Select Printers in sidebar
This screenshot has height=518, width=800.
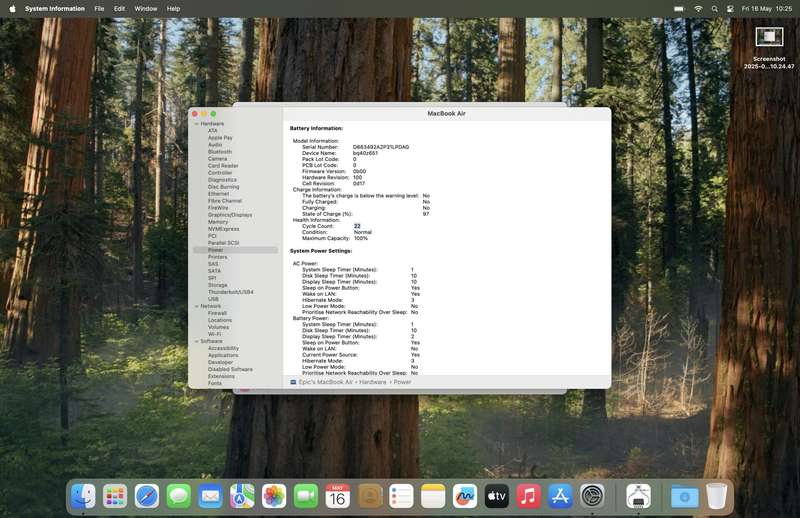click(x=217, y=257)
